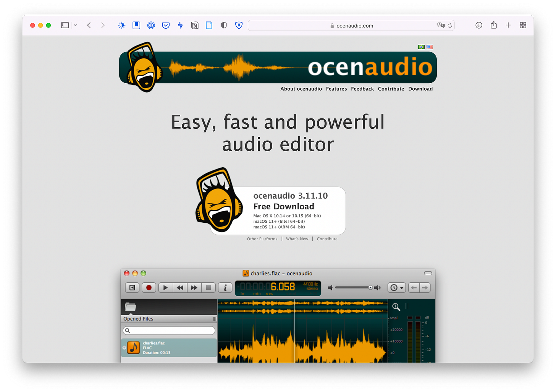Go forward to the next page
Screen dimensions: 556x392
coord(103,25)
